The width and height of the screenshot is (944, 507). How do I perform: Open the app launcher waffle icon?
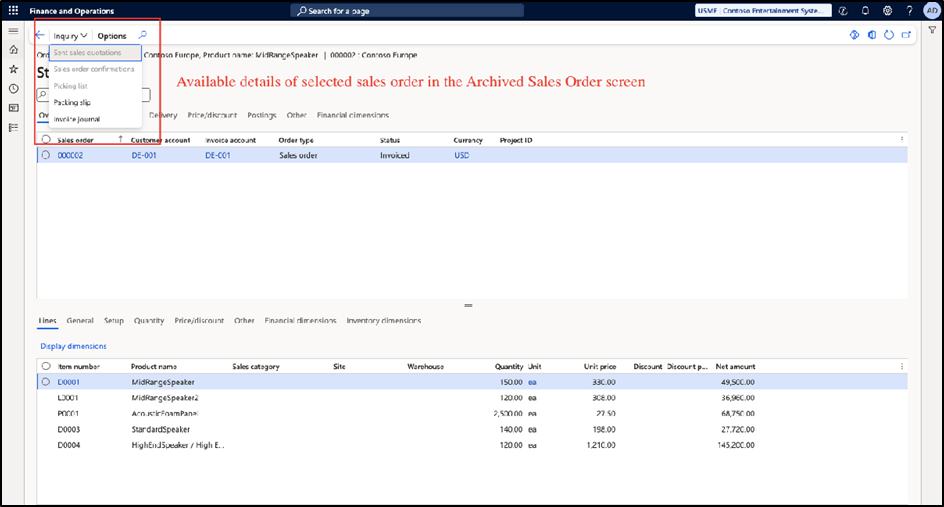point(13,11)
